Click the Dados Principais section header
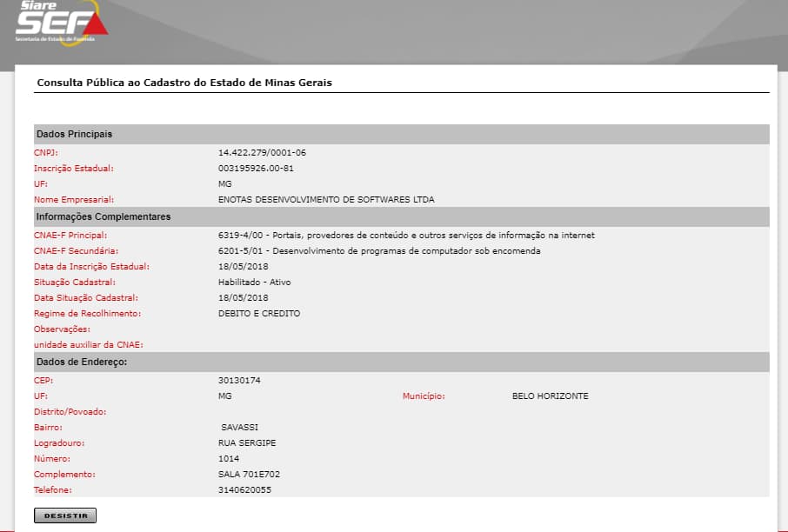 point(74,134)
